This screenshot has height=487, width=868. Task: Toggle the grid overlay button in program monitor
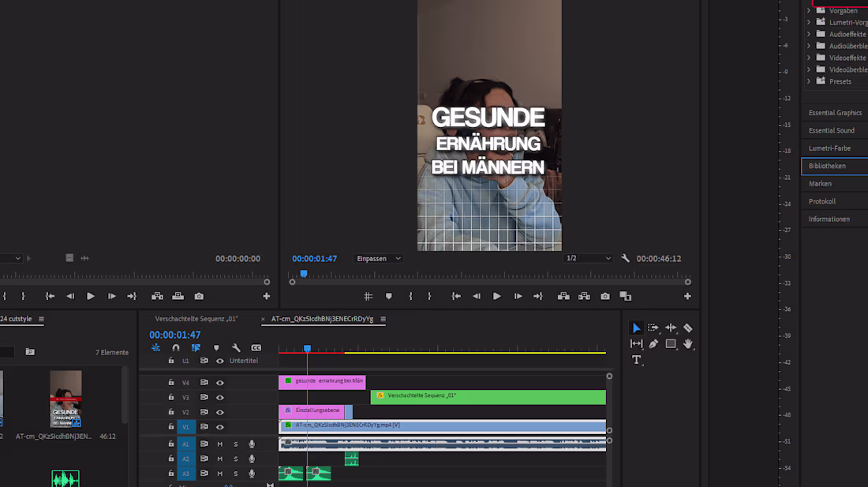369,297
